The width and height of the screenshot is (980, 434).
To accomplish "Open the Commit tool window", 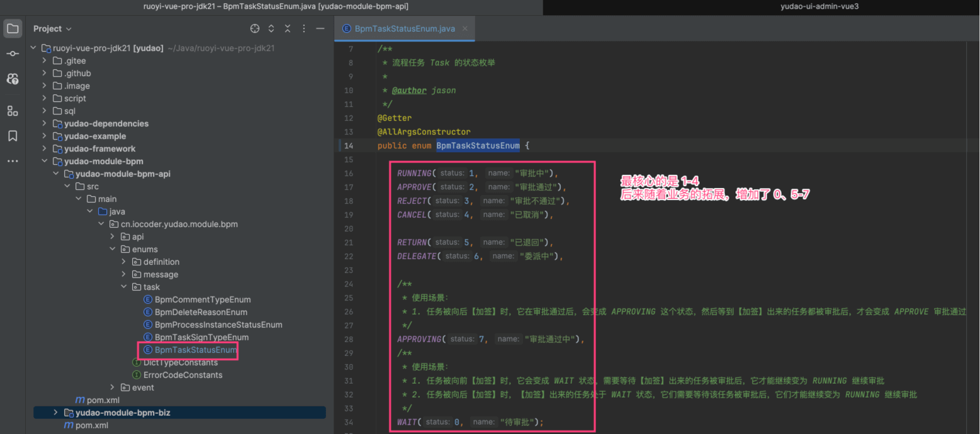I will [13, 53].
